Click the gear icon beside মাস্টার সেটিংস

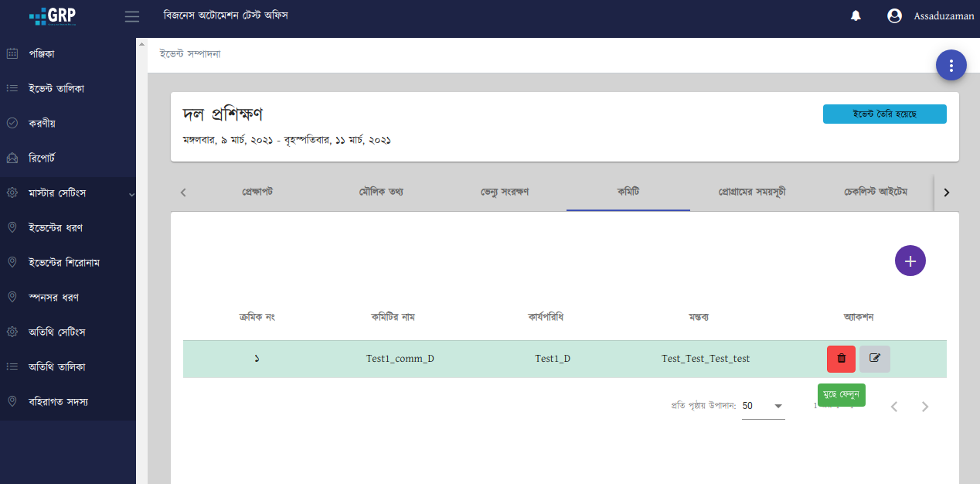[12, 193]
